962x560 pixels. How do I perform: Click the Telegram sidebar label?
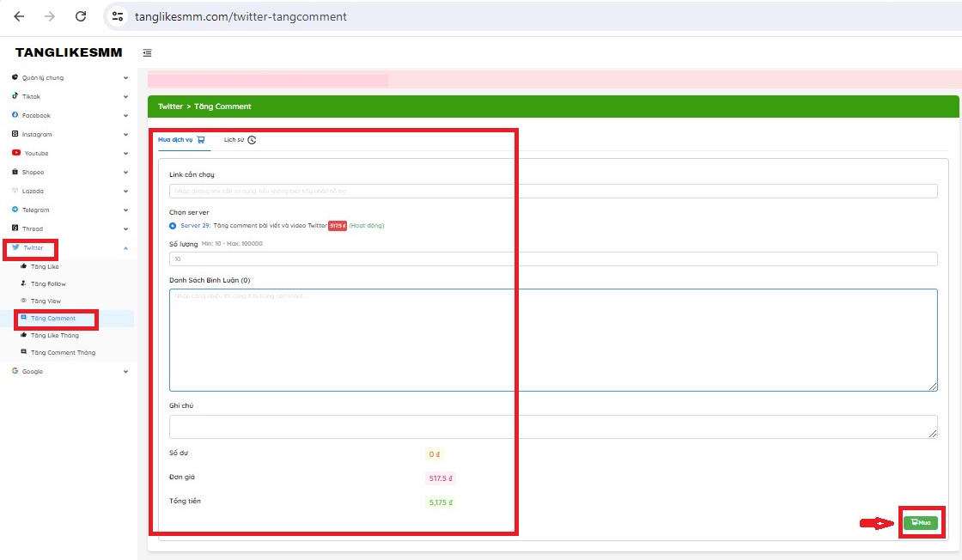(35, 210)
